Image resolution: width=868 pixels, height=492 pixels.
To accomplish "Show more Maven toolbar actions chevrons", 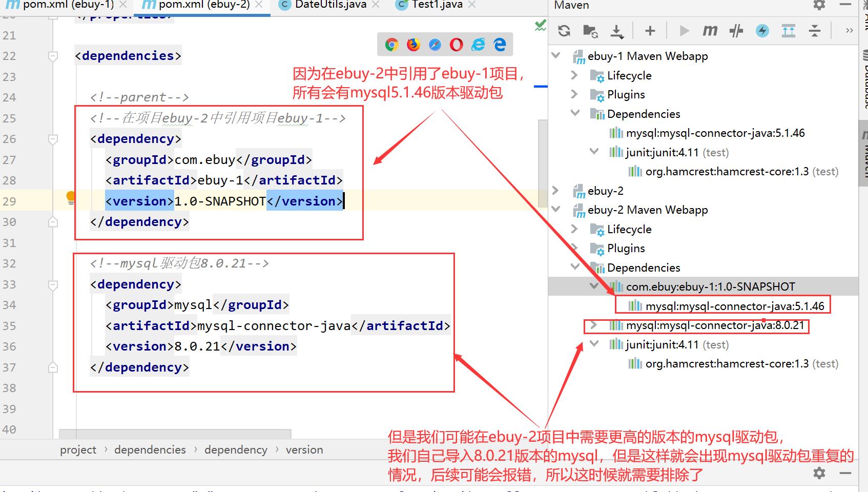I will coord(849,31).
